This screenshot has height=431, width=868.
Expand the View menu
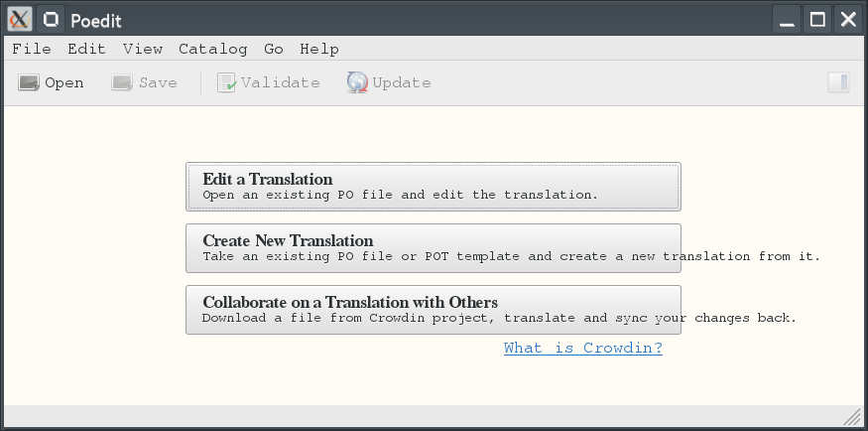pos(143,49)
